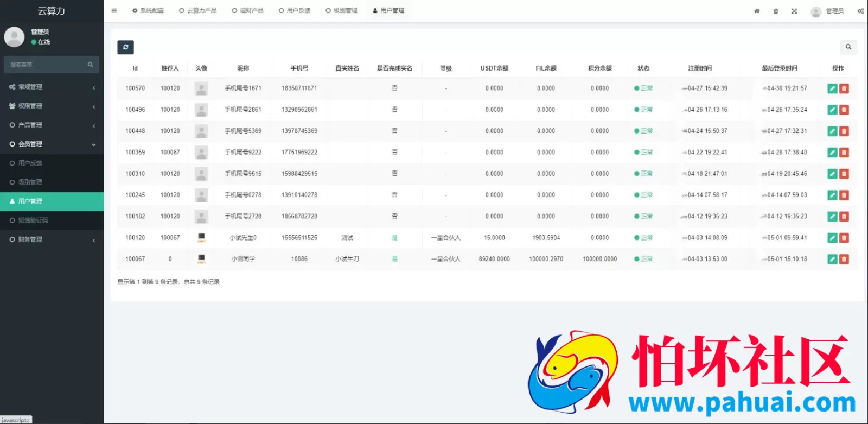Click the sidebar admin avatar picture

tap(14, 37)
